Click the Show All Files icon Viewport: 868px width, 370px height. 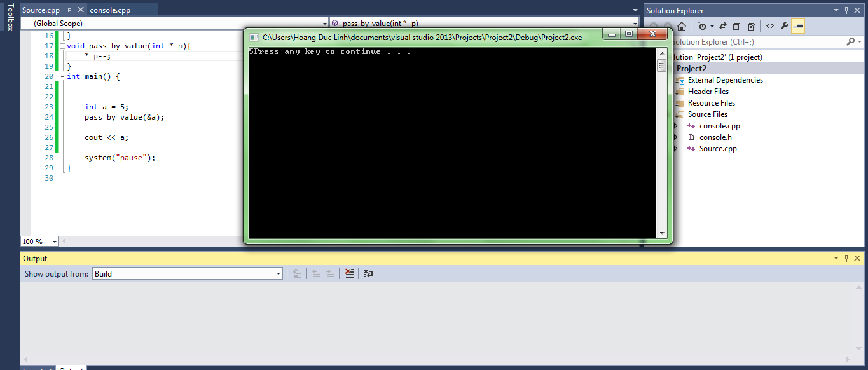(x=752, y=26)
